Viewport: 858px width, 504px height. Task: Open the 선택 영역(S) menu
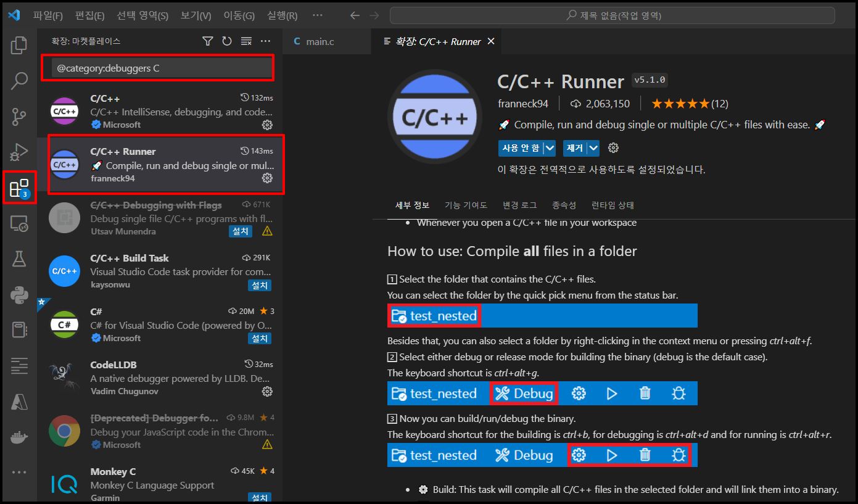[142, 15]
